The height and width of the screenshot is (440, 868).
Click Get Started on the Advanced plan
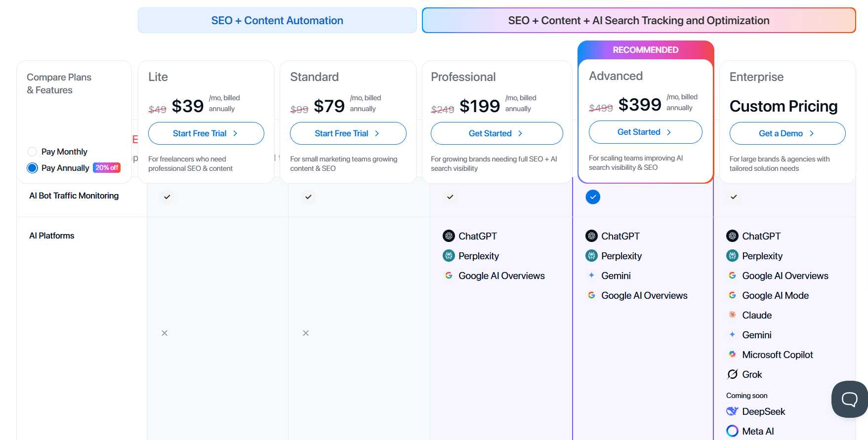tap(645, 132)
